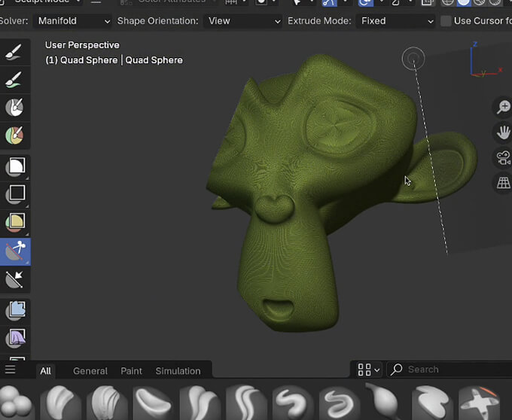Pick the three-sphere Blob brush thumbnail

point(16,403)
